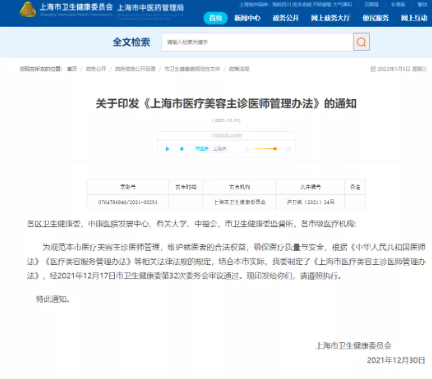
Task: Click the article title about 医疗美容主诊医师管理办法
Action: (226, 104)
